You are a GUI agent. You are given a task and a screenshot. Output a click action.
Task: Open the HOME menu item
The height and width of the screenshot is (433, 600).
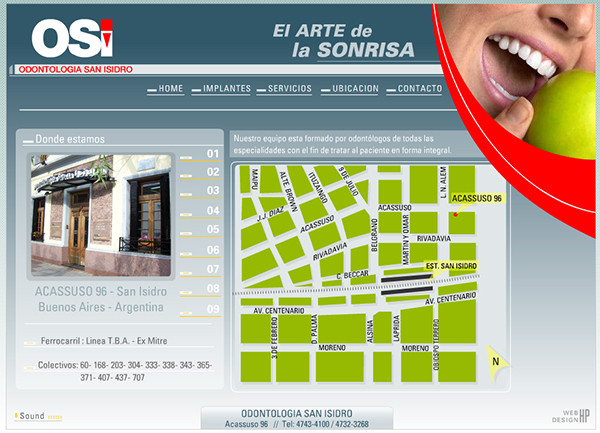click(171, 89)
